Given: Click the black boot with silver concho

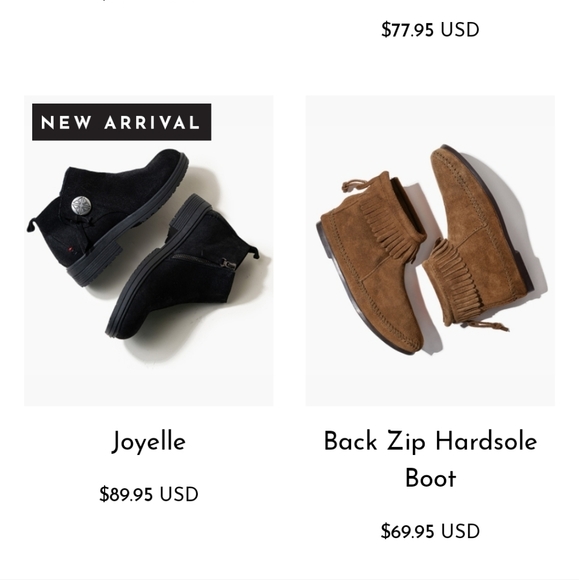Looking at the screenshot, I should (107, 216).
